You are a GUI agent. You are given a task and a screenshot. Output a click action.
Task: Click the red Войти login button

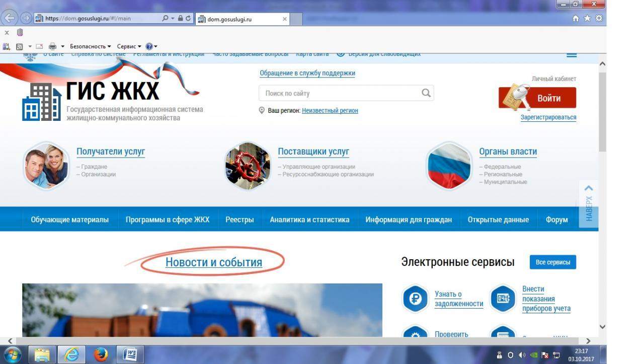pos(537,98)
